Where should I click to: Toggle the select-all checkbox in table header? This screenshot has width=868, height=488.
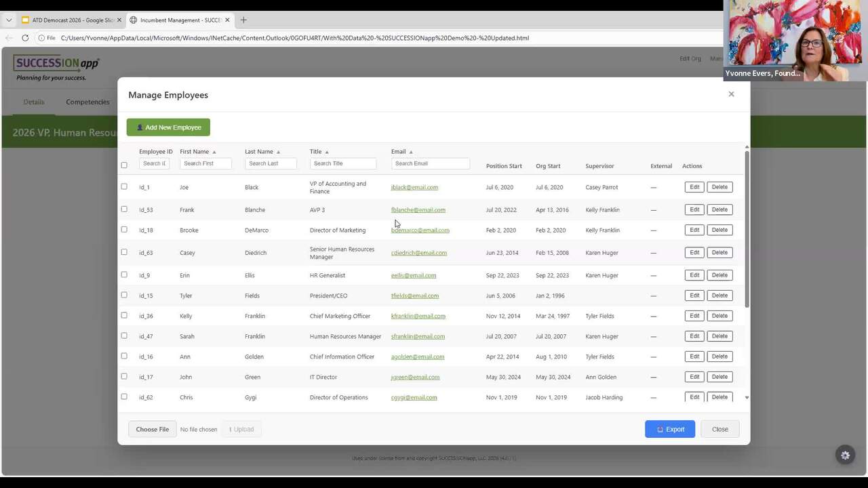pyautogui.click(x=124, y=165)
